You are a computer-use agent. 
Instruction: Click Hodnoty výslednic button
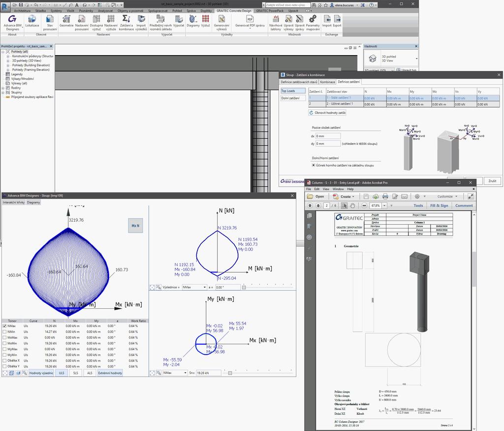(x=41, y=373)
